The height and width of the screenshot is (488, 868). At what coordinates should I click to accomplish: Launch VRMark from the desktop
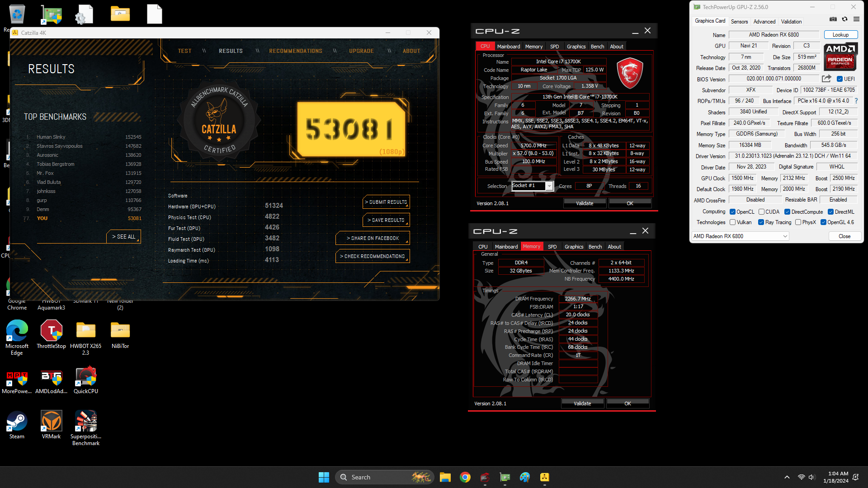click(x=51, y=425)
